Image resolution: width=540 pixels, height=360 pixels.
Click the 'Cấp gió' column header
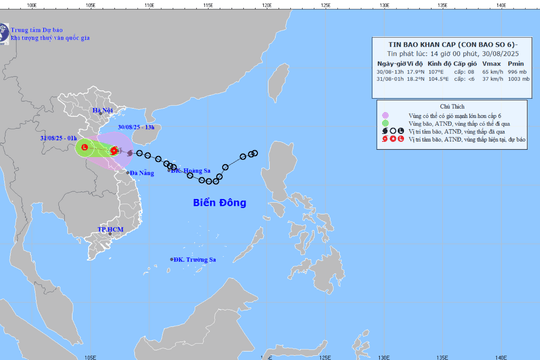(x=465, y=64)
